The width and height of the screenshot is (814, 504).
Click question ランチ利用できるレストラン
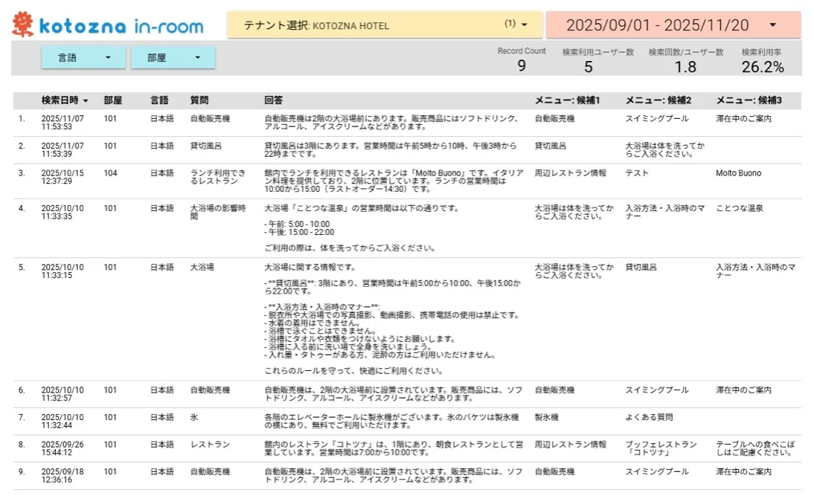tap(217, 177)
